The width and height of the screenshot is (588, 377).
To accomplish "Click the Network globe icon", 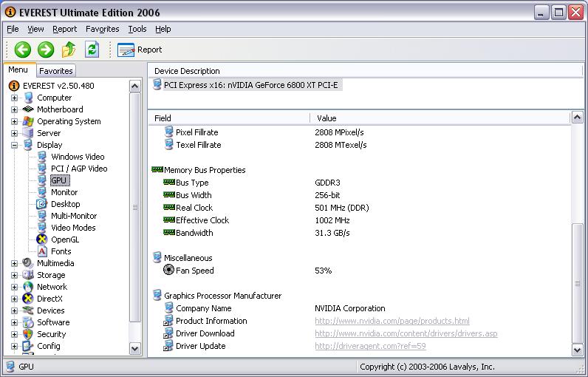I will pyautogui.click(x=28, y=287).
